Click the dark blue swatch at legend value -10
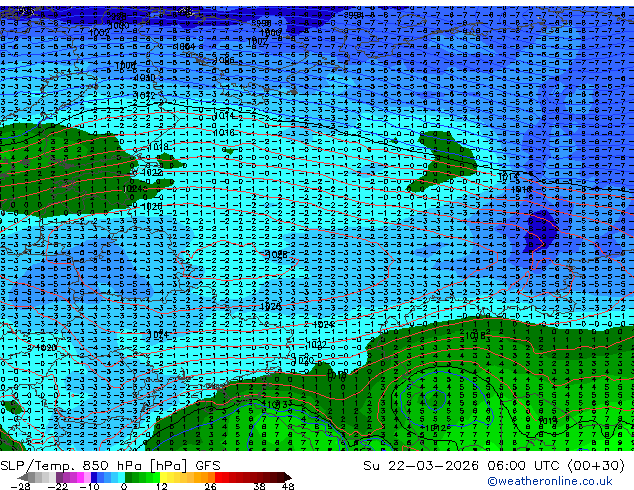The height and width of the screenshot is (490, 634). coord(94,477)
